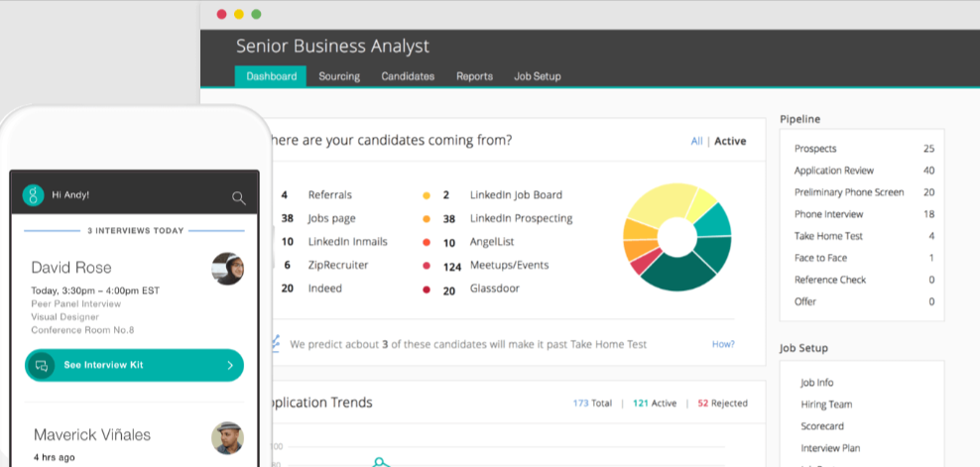This screenshot has width=980, height=467.
Task: Open the search magnifier on phone header
Action: (x=239, y=198)
